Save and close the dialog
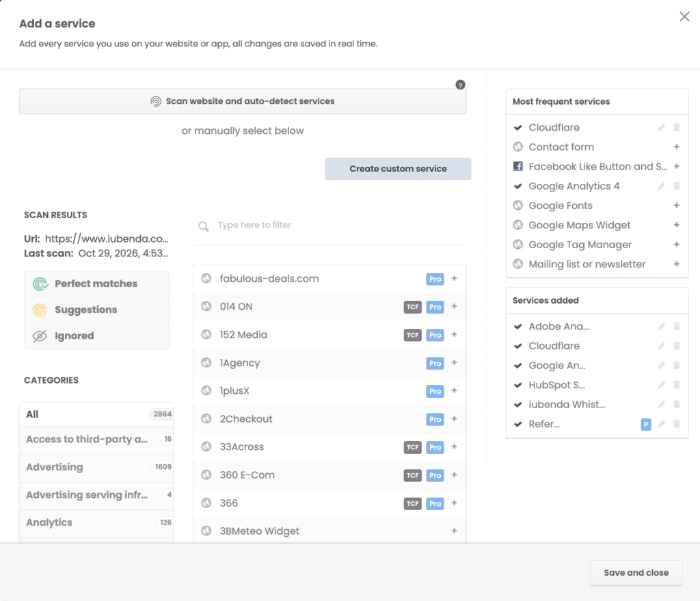This screenshot has width=700, height=601. tap(636, 573)
